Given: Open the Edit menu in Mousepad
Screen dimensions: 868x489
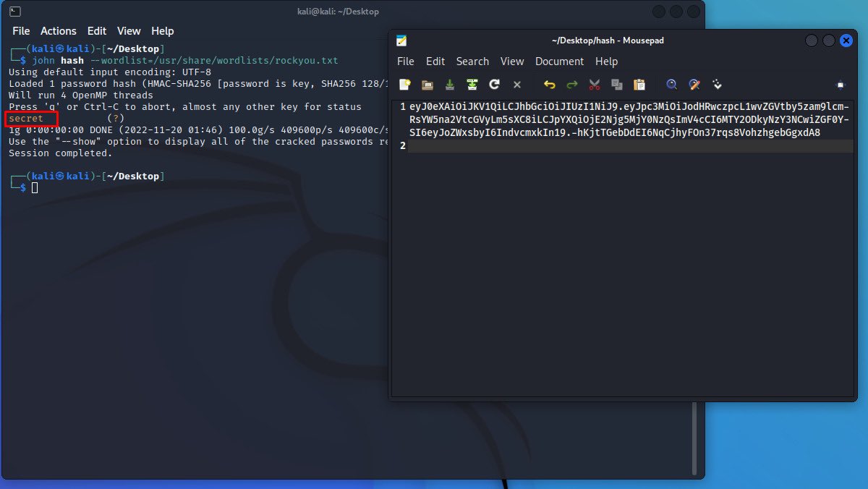Looking at the screenshot, I should (435, 61).
